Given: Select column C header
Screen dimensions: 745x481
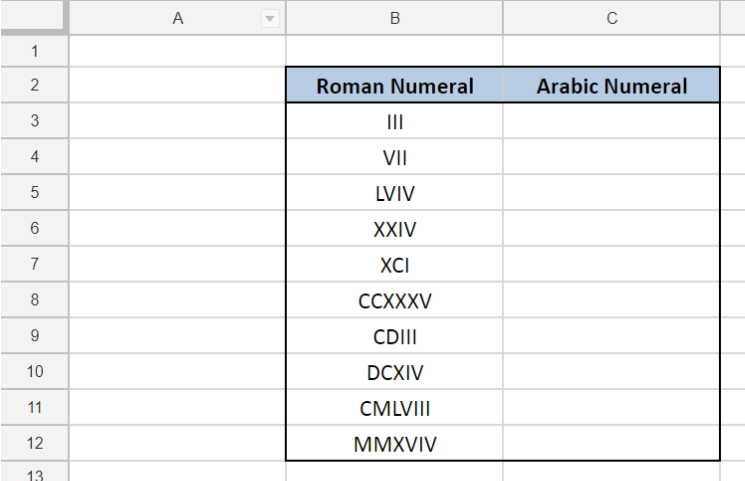Looking at the screenshot, I should tap(612, 18).
